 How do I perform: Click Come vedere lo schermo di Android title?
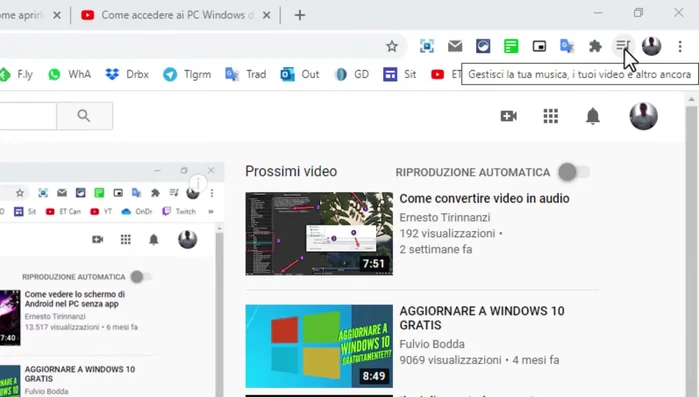(75, 299)
